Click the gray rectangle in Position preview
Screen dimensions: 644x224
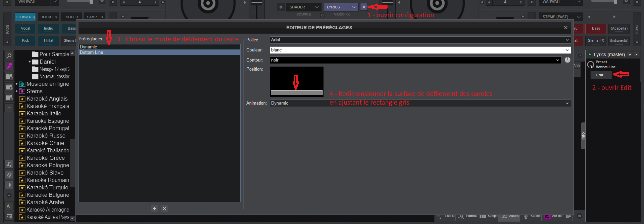296,93
